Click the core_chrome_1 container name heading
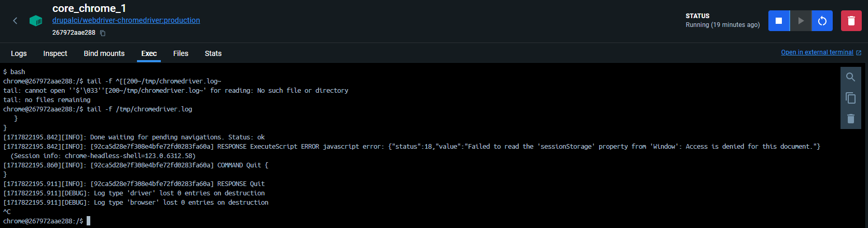The height and width of the screenshot is (228, 868). click(x=89, y=8)
